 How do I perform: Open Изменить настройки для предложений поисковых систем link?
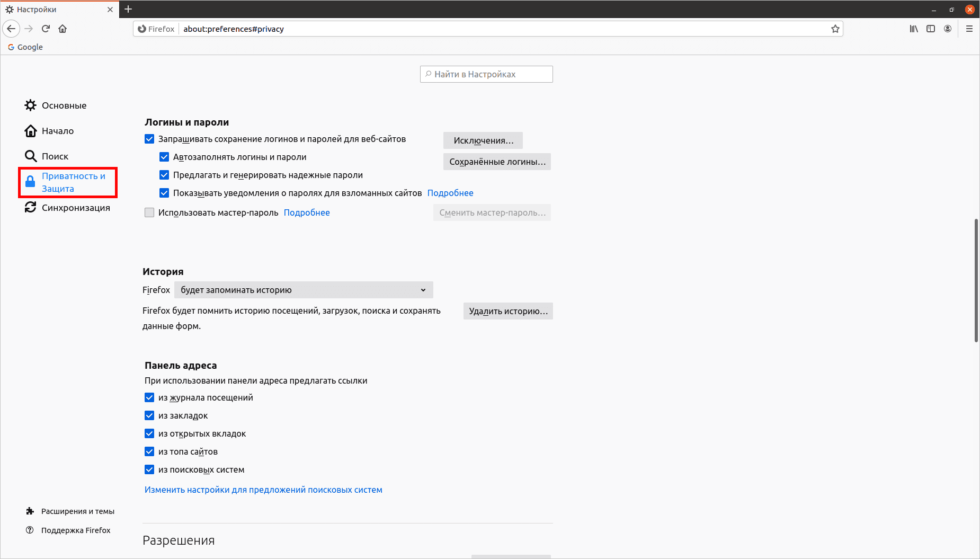[x=263, y=490]
